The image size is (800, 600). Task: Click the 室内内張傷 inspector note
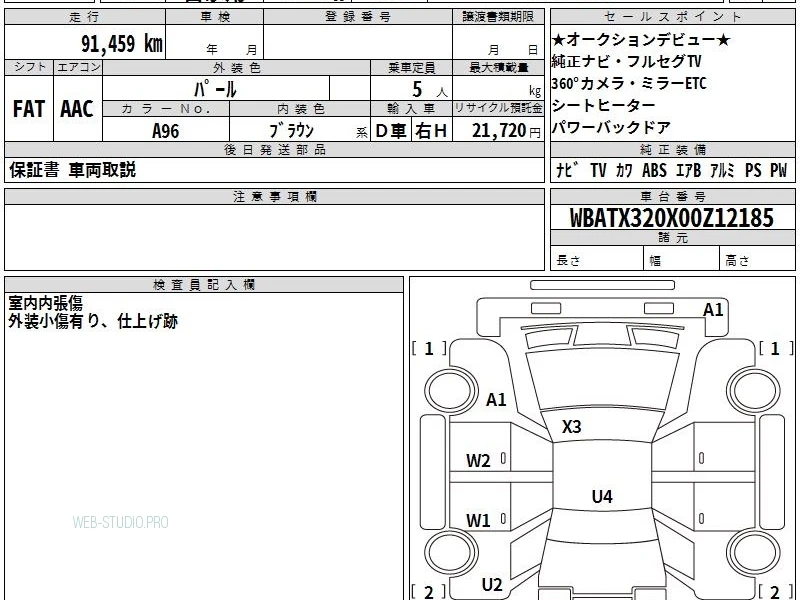[46, 303]
